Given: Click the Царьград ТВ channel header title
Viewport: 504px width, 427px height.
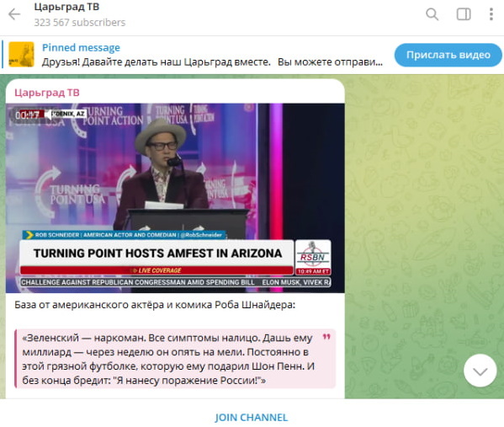Looking at the screenshot, I should click(66, 7).
